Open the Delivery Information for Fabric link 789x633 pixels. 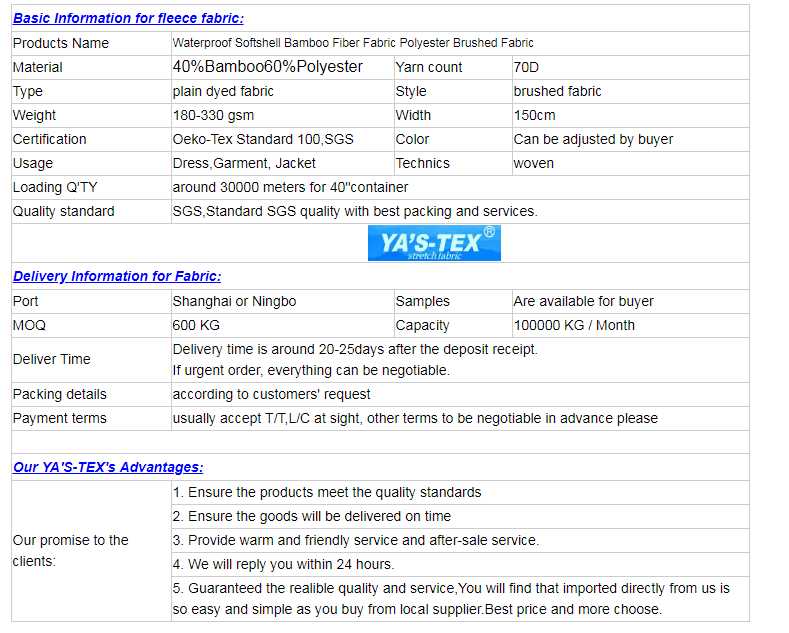point(117,276)
